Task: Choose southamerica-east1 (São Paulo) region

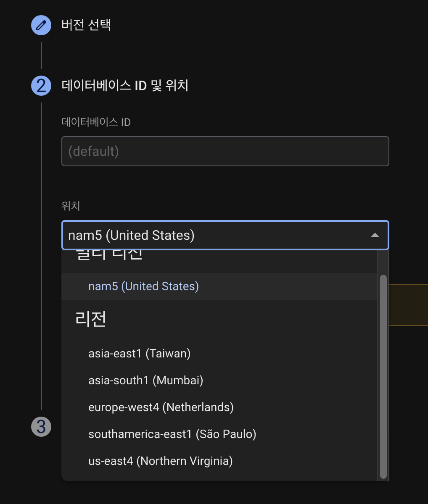Action: coord(172,434)
